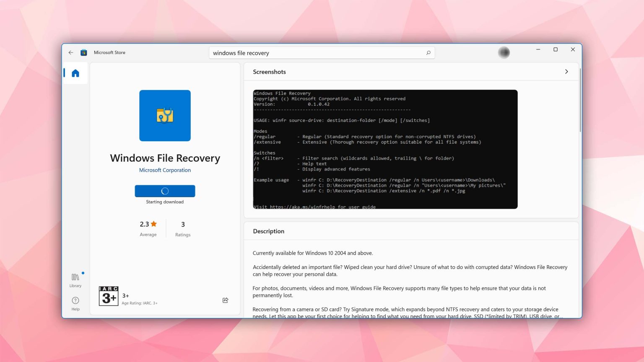This screenshot has width=644, height=362.
Task: Click the Starting download progress indicator
Action: tap(165, 191)
